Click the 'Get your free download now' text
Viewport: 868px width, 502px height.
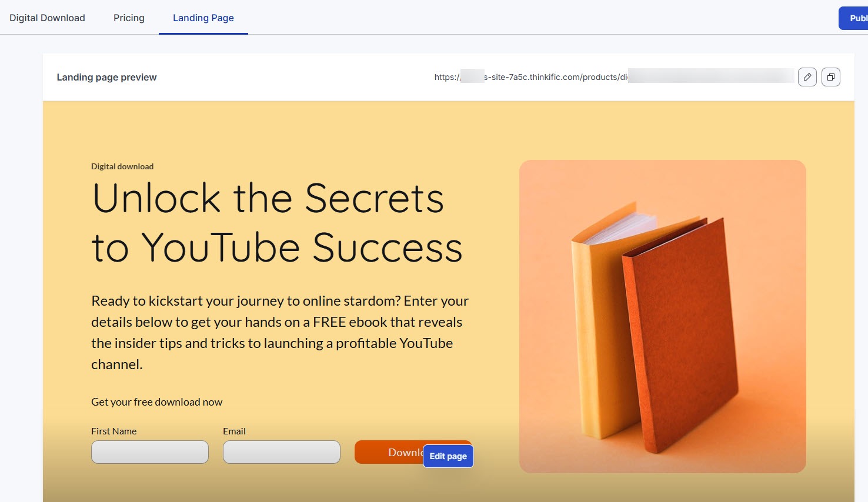(156, 402)
